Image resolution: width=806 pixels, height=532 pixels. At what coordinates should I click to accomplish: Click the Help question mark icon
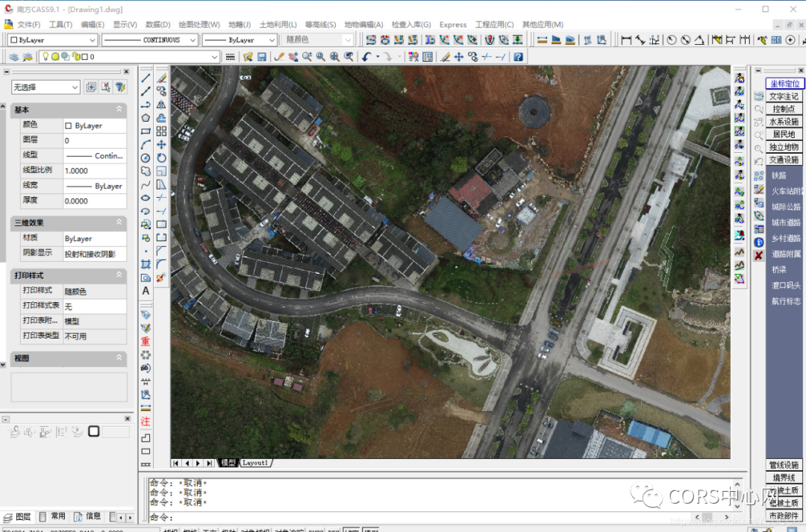click(x=518, y=57)
